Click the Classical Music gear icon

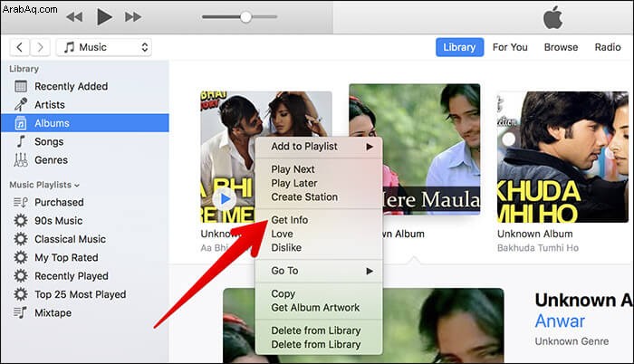(x=21, y=239)
